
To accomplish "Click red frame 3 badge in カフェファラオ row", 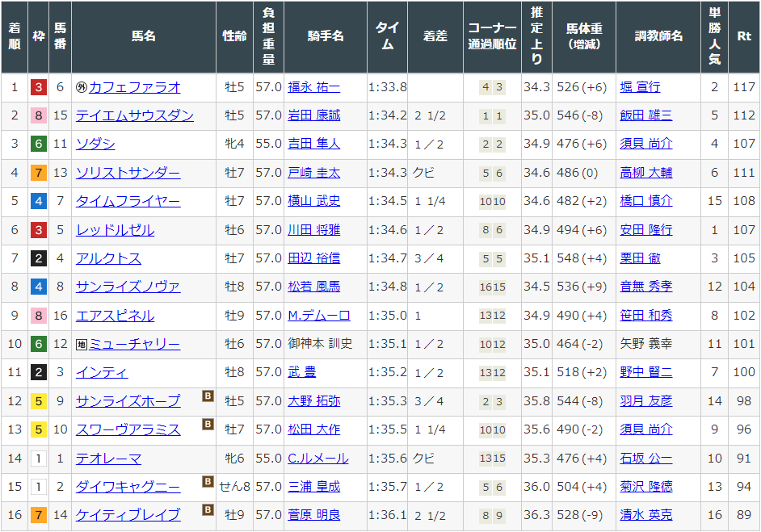I will tap(38, 87).
